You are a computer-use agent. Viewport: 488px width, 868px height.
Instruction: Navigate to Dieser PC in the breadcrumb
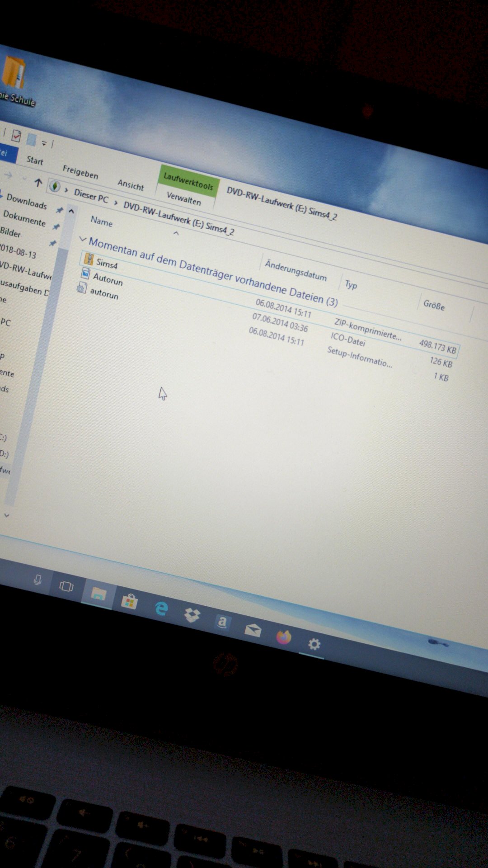91,196
